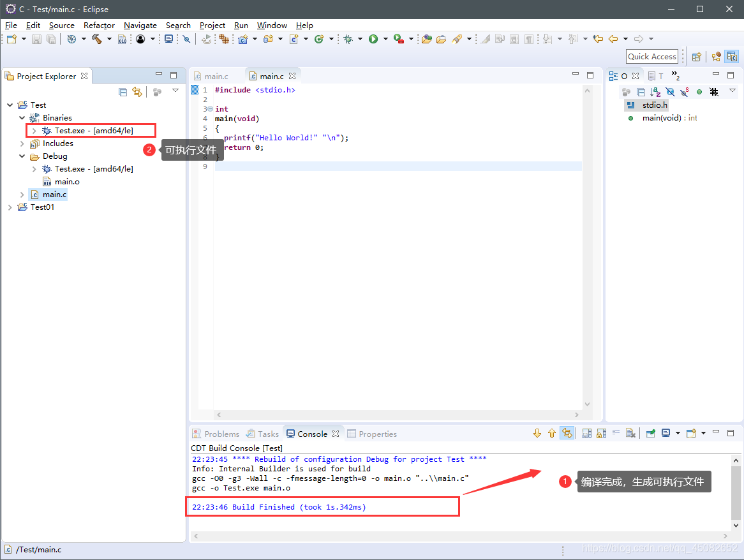Collapse the Binaries folder
Screen dimensions: 744x560
tap(22, 117)
